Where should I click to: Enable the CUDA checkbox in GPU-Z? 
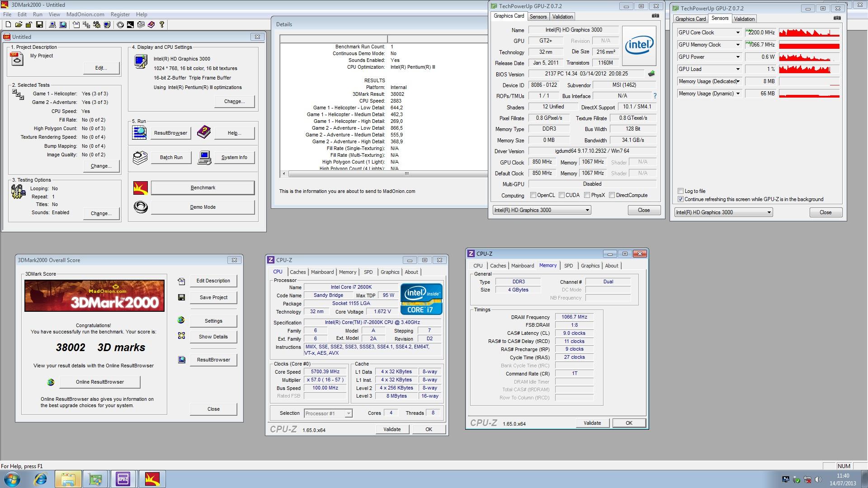click(x=561, y=195)
